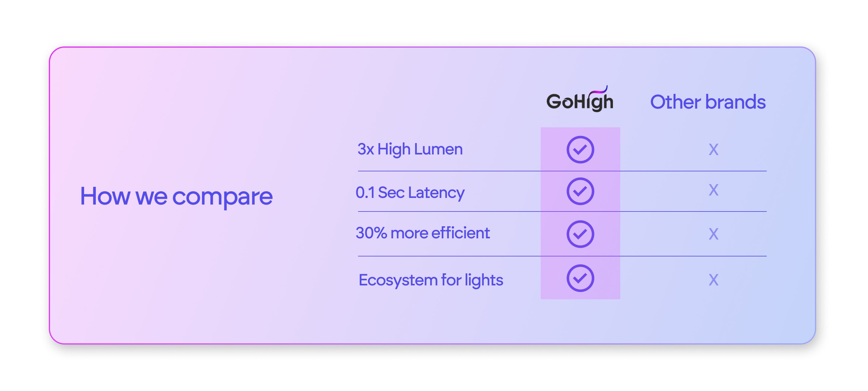Click the 3x High Lumen feature label
The width and height of the screenshot is (868, 391).
coord(410,149)
